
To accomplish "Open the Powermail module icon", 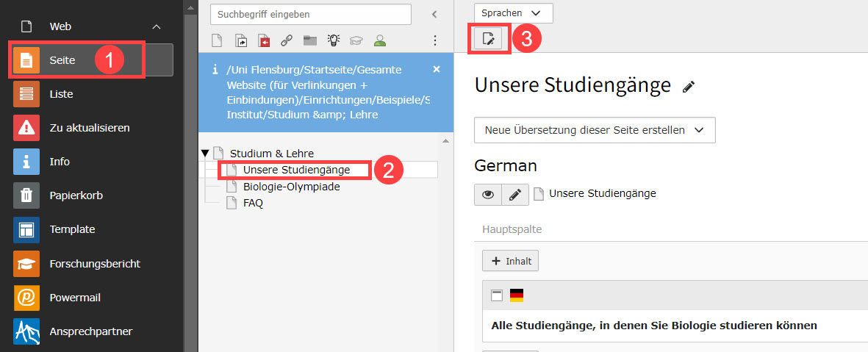I will [x=26, y=298].
